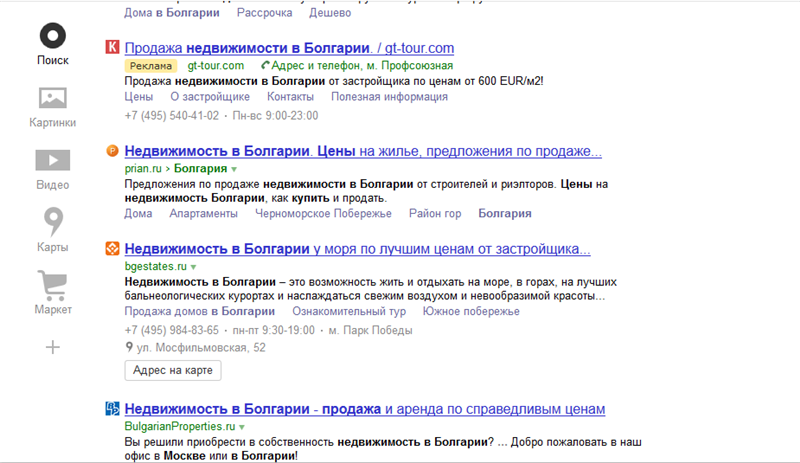Screen dimensions: 800x463
Task: Open Продажа домов в Болгарии sitelink
Action: [x=199, y=311]
